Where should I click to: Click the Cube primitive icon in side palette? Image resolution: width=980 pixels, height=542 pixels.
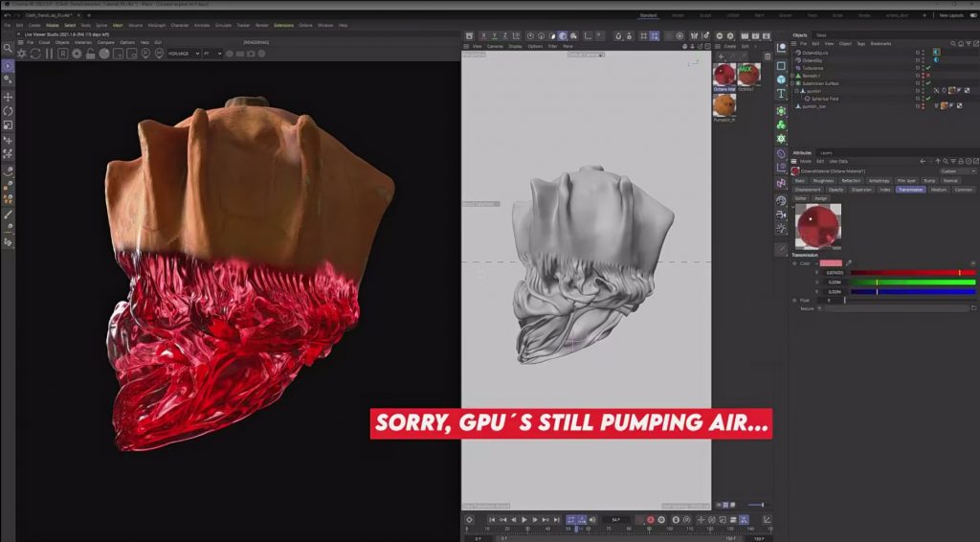pos(781,79)
